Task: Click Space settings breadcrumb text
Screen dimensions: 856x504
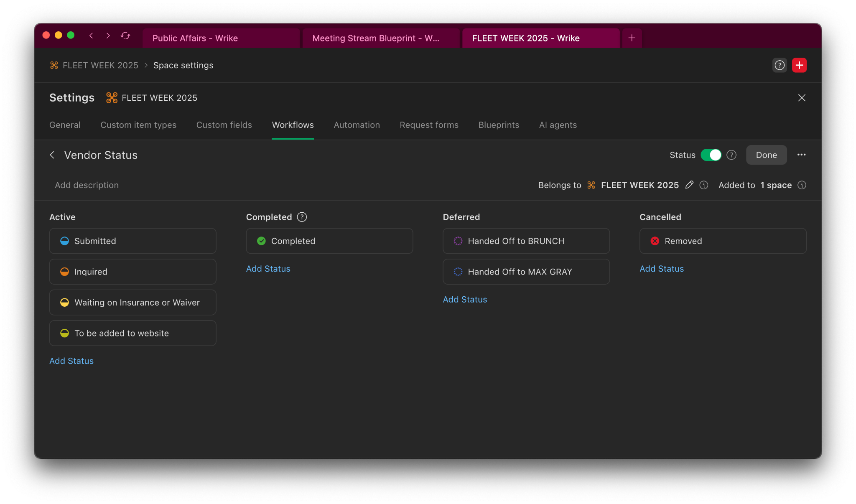Action: [183, 65]
